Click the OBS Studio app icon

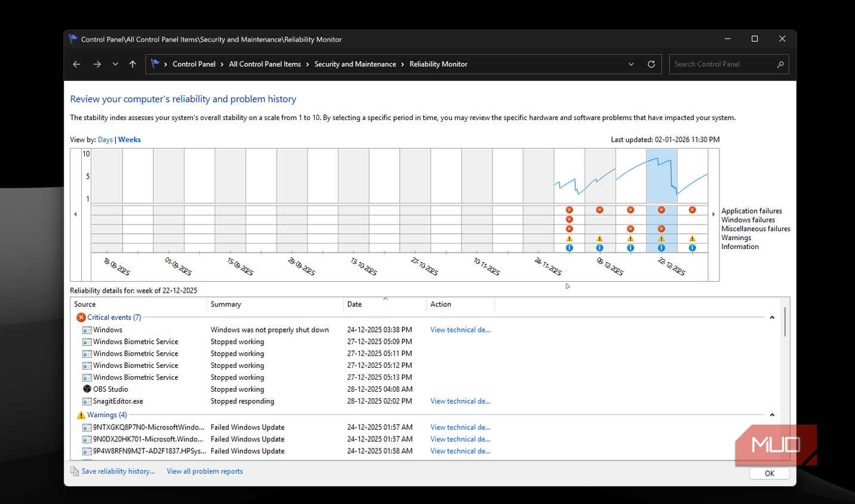[87, 389]
